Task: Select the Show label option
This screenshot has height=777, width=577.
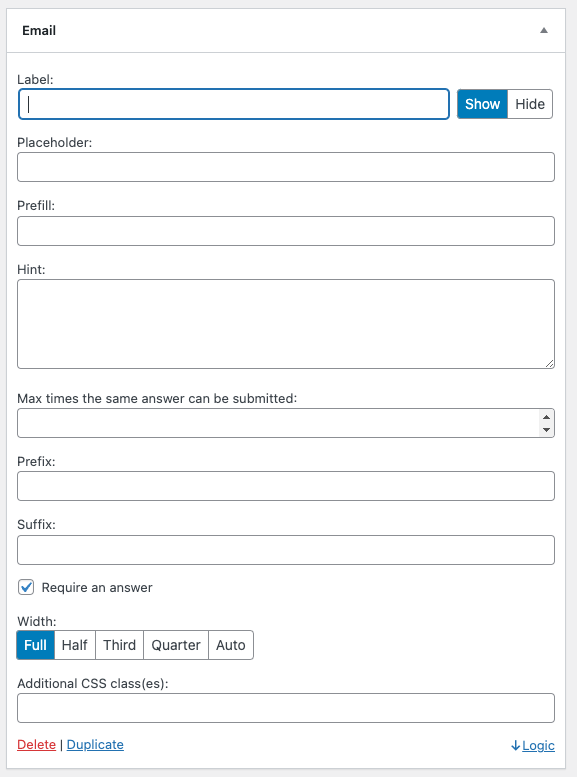Action: (482, 104)
